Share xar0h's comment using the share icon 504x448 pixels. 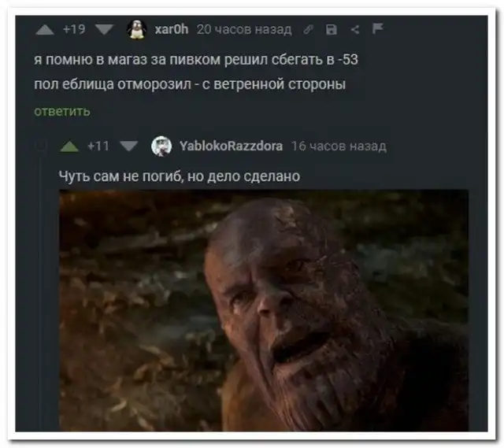click(355, 30)
